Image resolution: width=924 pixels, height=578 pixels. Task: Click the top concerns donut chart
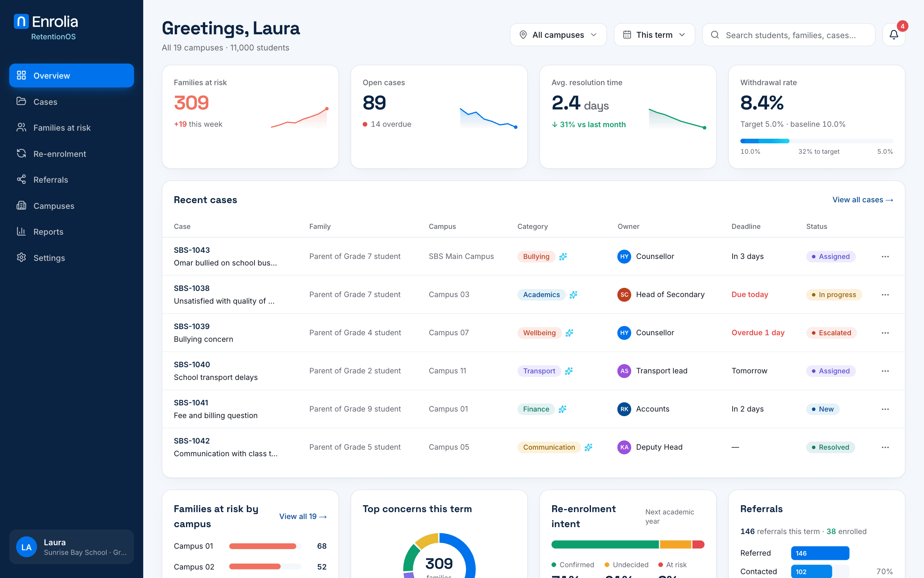(439, 556)
